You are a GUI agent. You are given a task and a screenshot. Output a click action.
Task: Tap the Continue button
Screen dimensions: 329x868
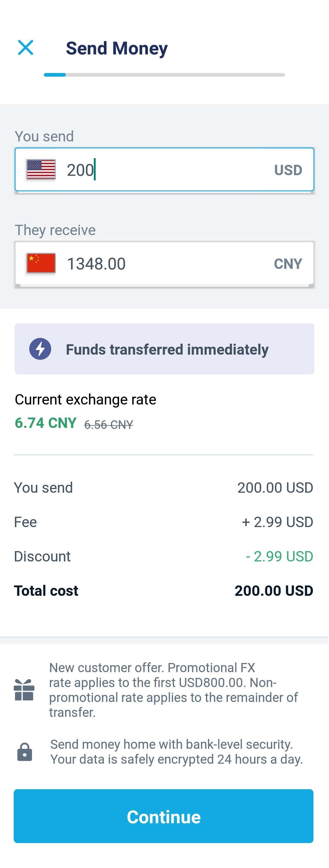[164, 816]
